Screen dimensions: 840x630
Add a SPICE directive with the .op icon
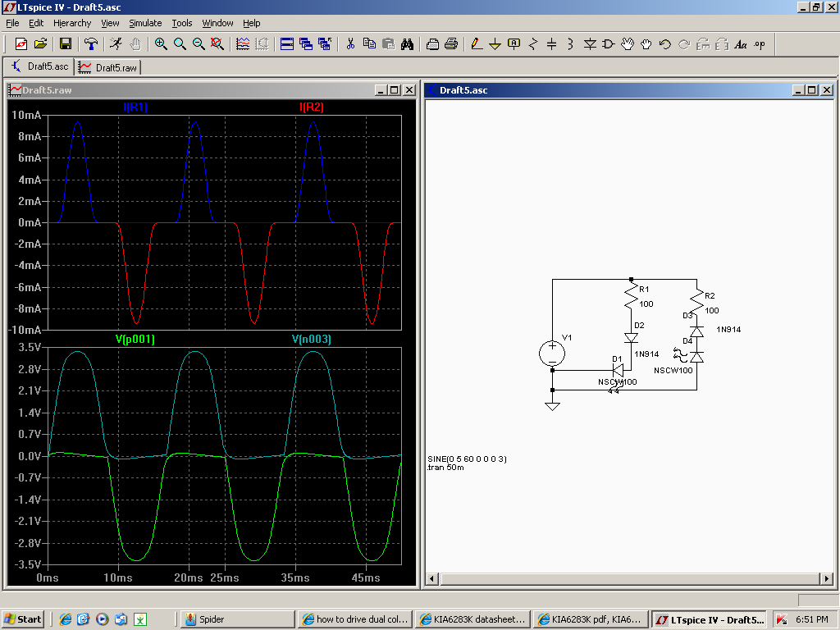coord(760,44)
